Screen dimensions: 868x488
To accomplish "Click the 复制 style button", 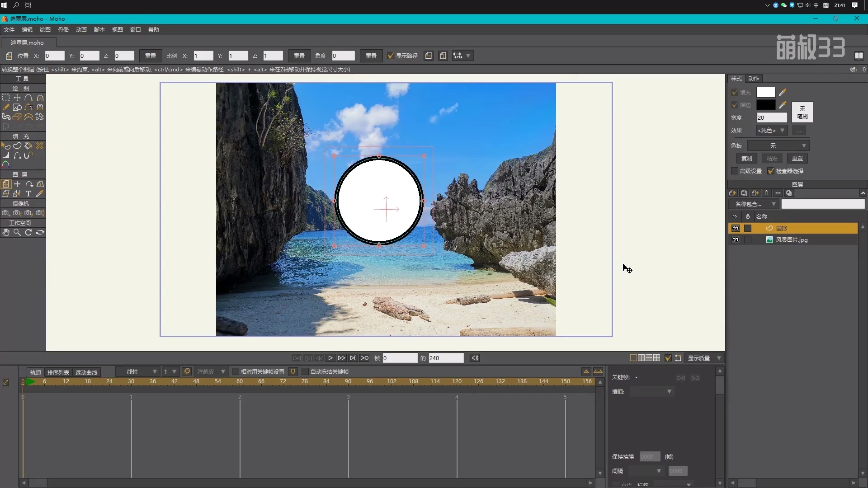I will tap(746, 158).
